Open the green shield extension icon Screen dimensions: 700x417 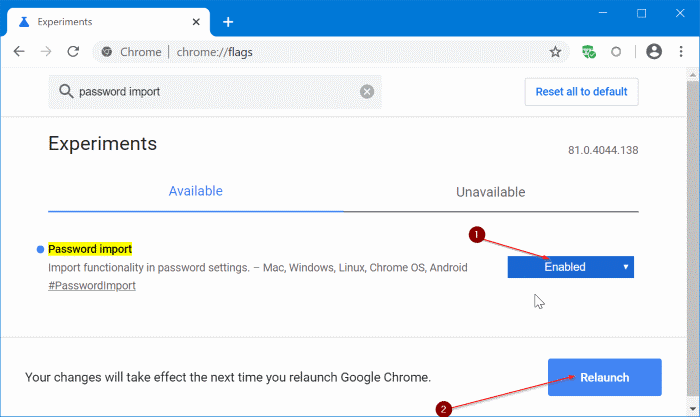coord(588,52)
